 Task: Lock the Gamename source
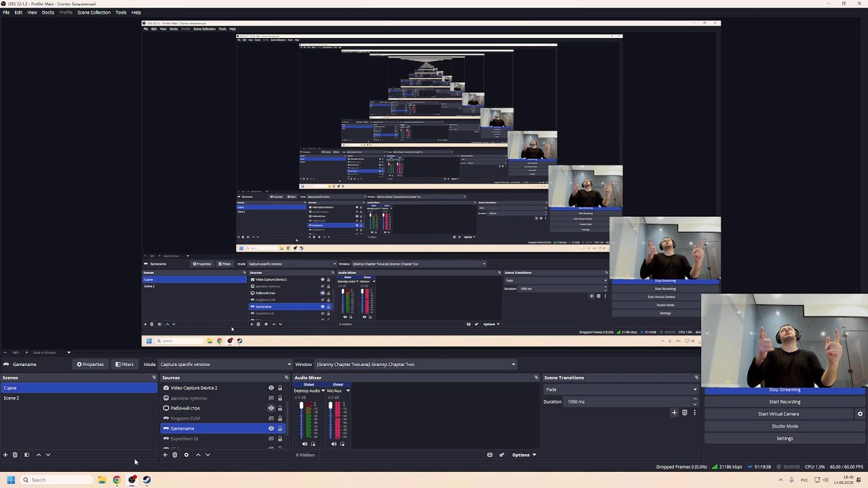tap(280, 428)
